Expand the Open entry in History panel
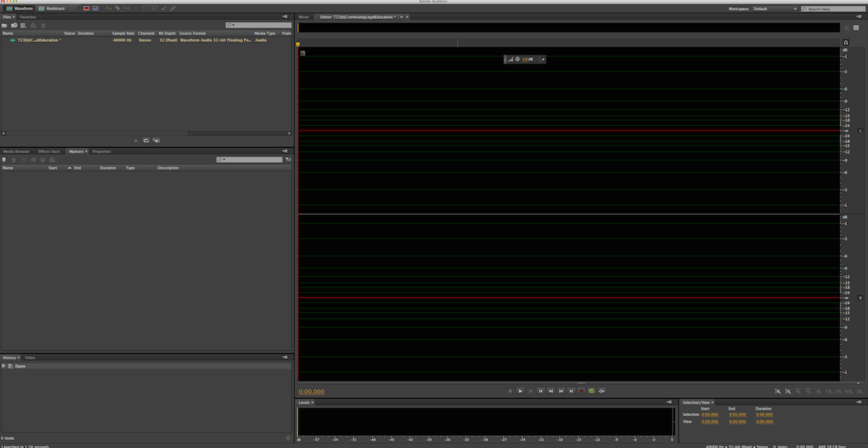The image size is (868, 448). [x=4, y=366]
